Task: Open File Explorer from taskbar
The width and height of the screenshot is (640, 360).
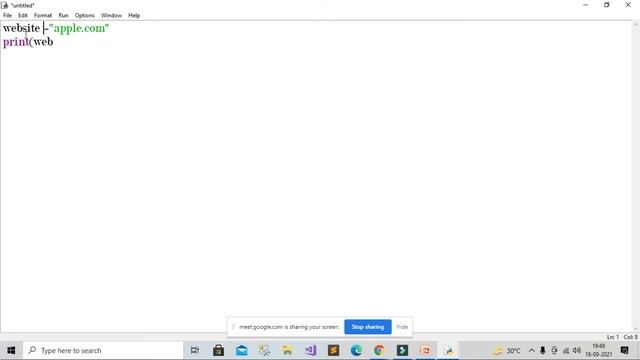Action: click(287, 350)
